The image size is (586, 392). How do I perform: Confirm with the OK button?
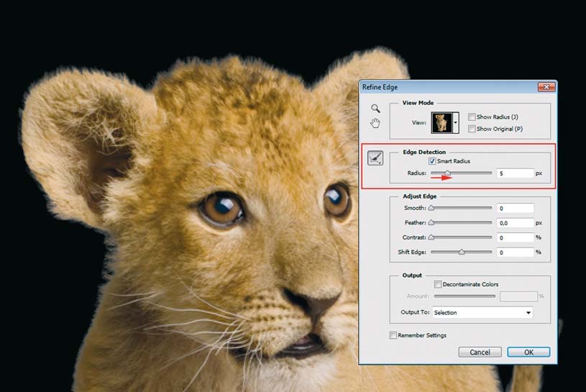528,352
